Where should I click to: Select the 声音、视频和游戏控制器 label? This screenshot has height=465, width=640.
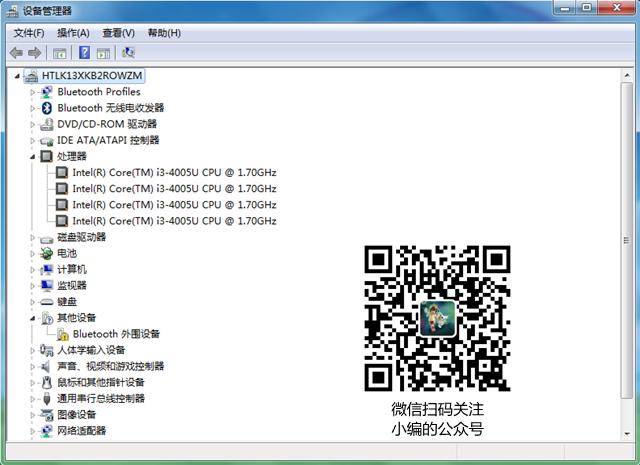coord(111,366)
